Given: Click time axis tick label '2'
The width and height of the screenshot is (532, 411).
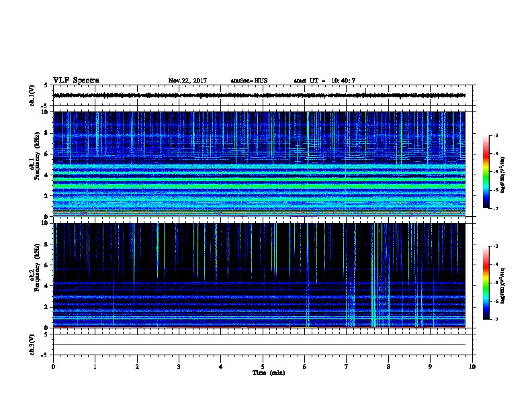Looking at the screenshot, I should pos(137,367).
